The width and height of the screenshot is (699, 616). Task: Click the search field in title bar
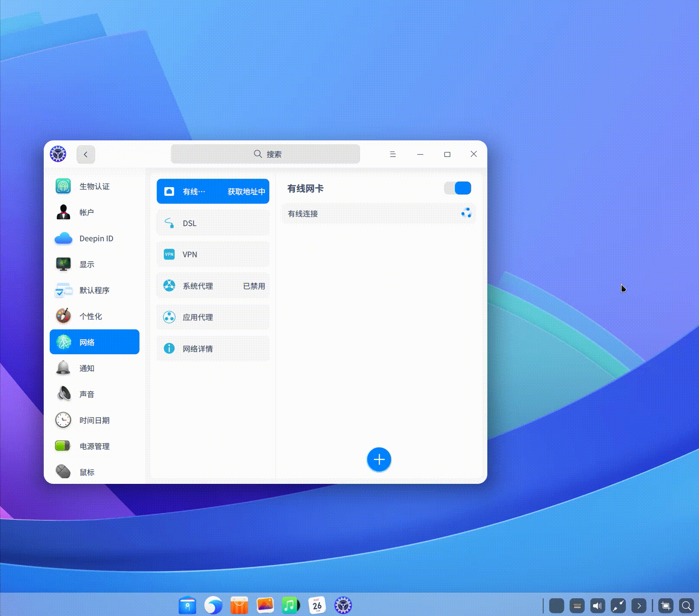tap(265, 154)
